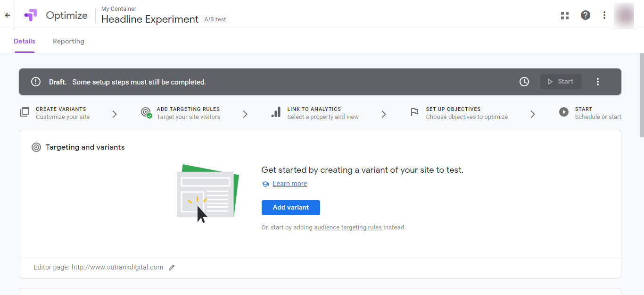The height and width of the screenshot is (295, 644).
Task: Open the top bar three-dot menu
Action: click(x=604, y=15)
